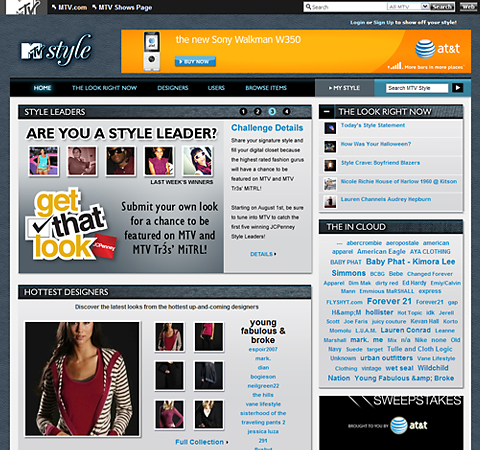Viewport: 480px width, 450px height.
Task: Open Nicole Richie House of Harlow thumbnail
Action: 330,184
